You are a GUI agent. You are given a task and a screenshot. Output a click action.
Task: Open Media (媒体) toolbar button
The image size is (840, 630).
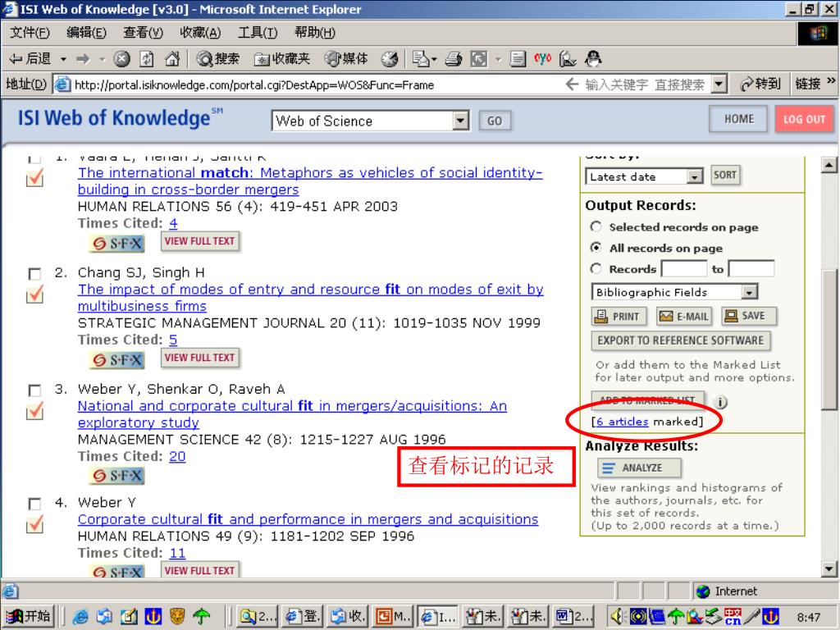click(x=347, y=59)
